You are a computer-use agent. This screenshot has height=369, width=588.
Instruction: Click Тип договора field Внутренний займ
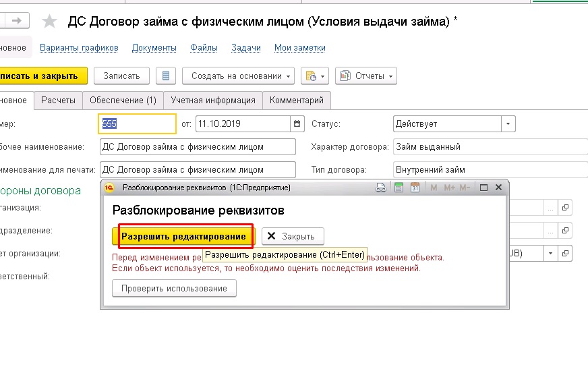490,169
